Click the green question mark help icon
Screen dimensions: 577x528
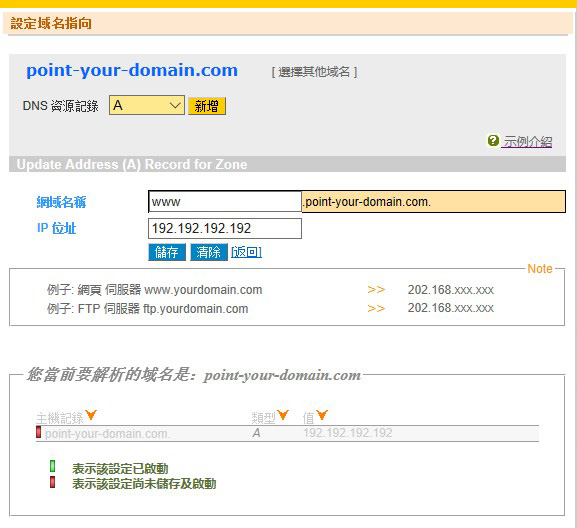493,140
